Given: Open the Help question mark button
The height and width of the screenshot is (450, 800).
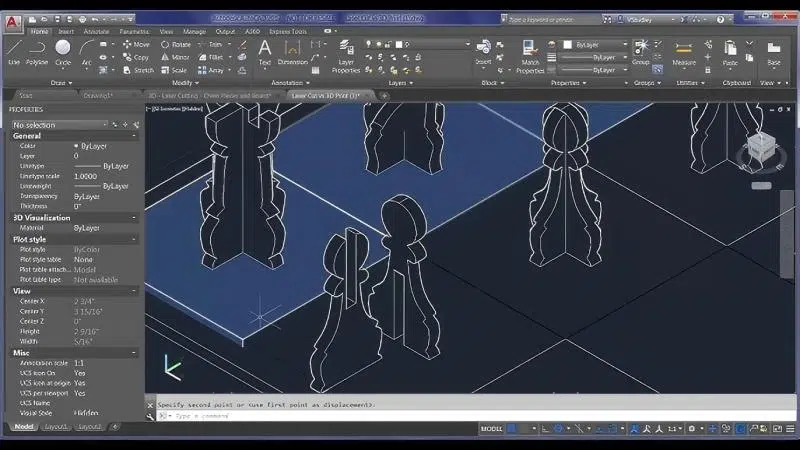Looking at the screenshot, I should 720,19.
